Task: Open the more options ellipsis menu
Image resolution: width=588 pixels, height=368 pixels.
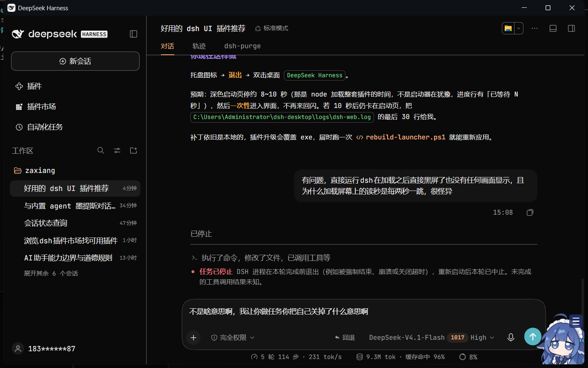Action: pyautogui.click(x=535, y=28)
